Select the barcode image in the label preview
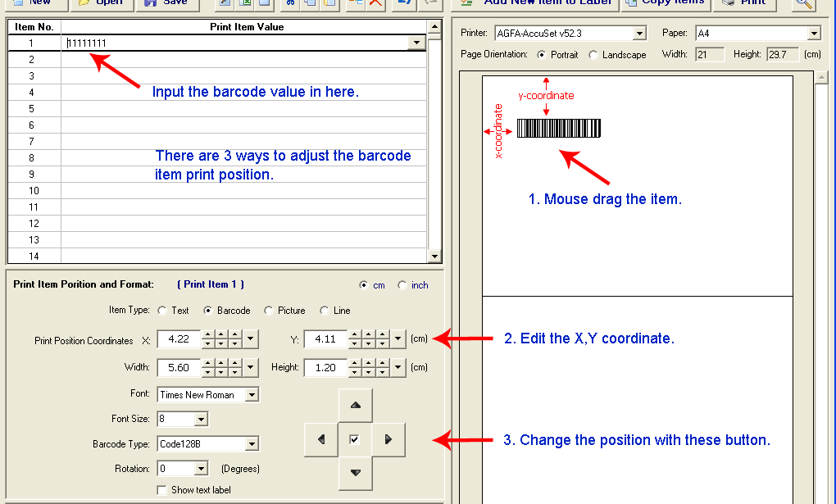This screenshot has height=504, width=836. point(558,129)
